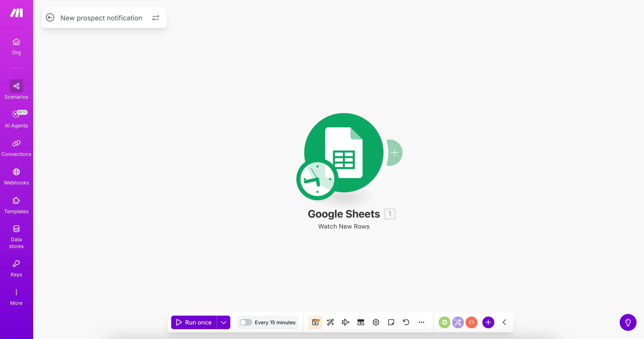
Task: Expand the Run once dropdown arrow
Action: pos(224,322)
